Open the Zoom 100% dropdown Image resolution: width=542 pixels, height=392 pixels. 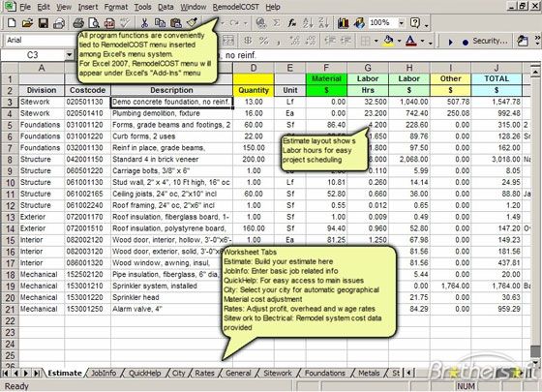point(401,23)
